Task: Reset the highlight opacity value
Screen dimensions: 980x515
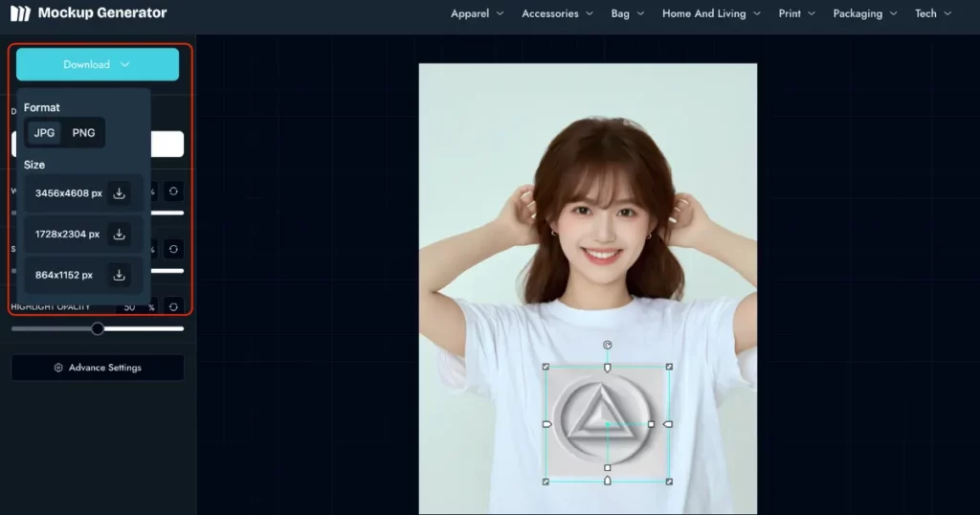Action: point(173,306)
